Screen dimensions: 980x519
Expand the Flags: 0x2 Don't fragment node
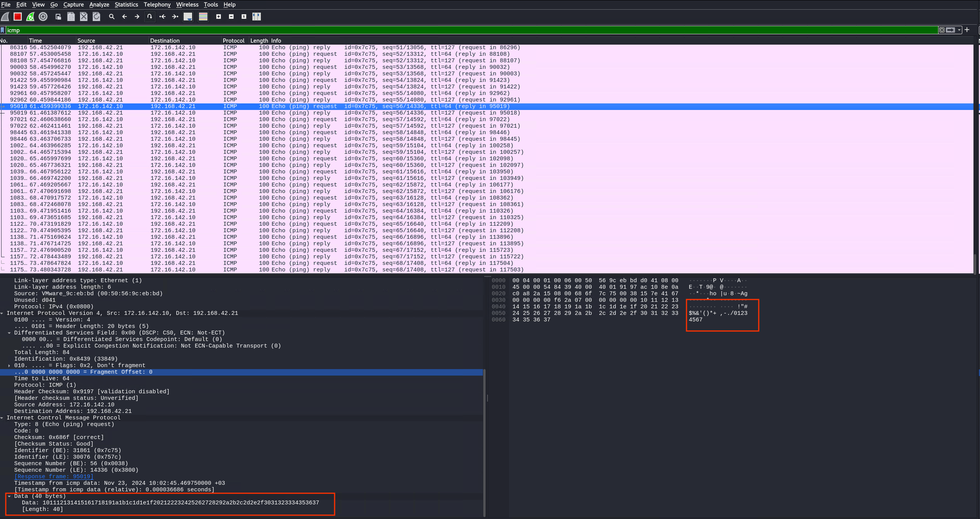9,366
